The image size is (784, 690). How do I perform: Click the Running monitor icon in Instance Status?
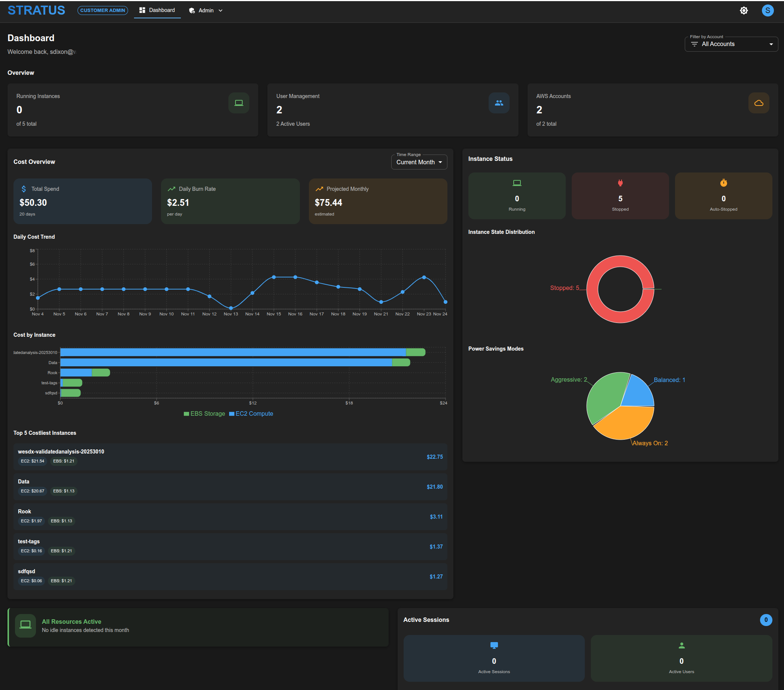517,183
